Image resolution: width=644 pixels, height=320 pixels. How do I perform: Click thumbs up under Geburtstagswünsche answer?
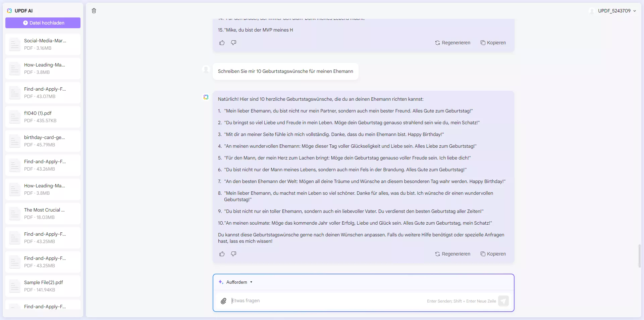pos(222,254)
